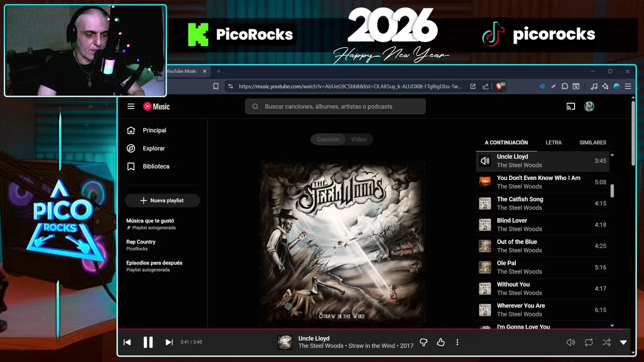Click the blue sound waves toolbar icon

coord(542,86)
